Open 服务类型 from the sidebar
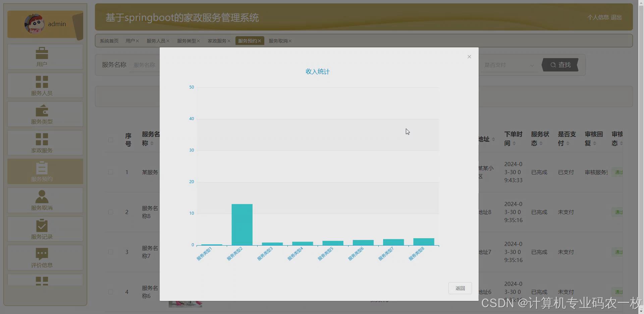Image resolution: width=644 pixels, height=314 pixels. point(45,114)
